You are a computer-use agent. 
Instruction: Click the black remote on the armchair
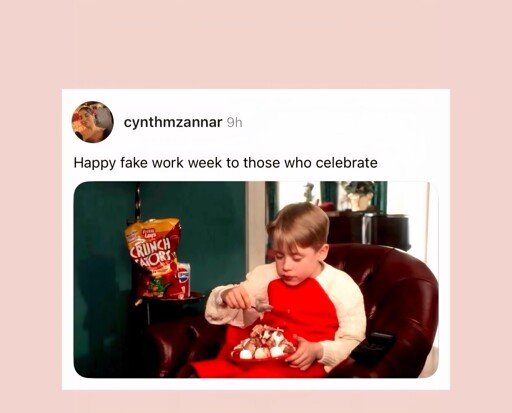pos(373,346)
